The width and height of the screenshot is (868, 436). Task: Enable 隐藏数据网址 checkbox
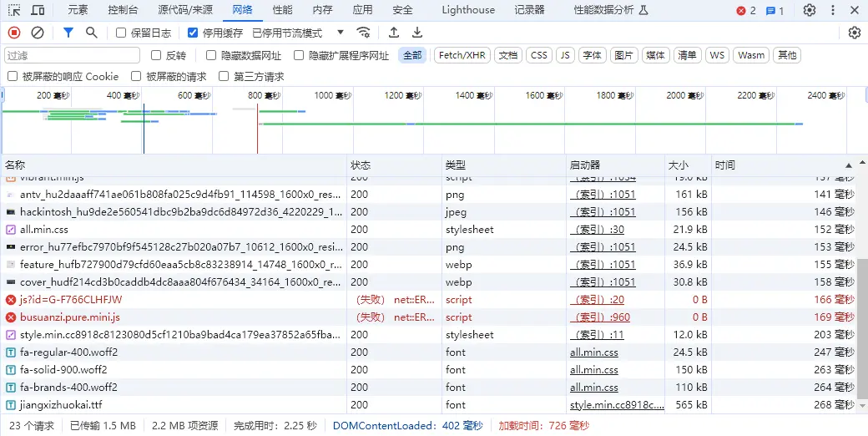211,55
